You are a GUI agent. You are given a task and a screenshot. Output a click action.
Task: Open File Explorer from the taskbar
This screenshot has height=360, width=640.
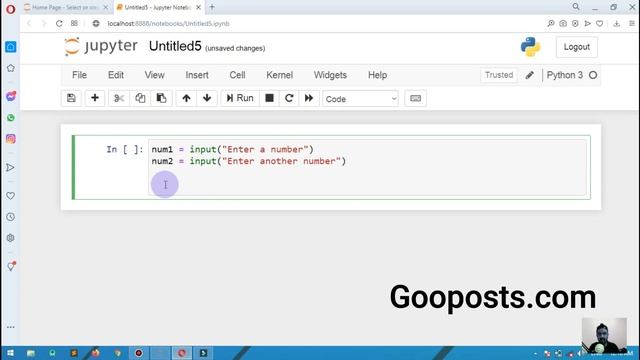[31, 353]
